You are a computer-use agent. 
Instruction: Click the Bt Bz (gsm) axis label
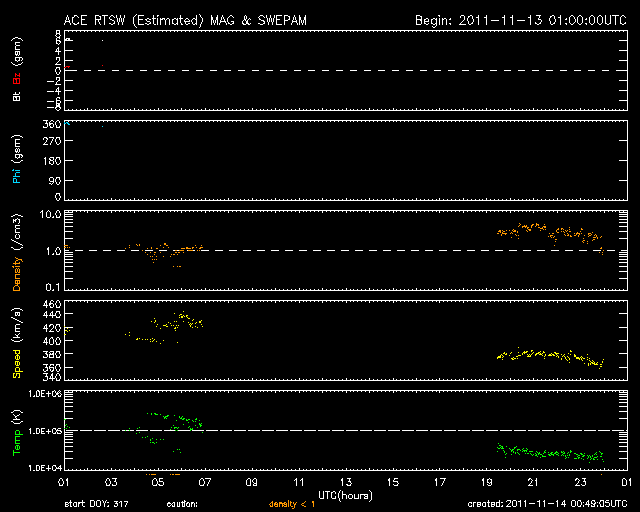pos(17,70)
